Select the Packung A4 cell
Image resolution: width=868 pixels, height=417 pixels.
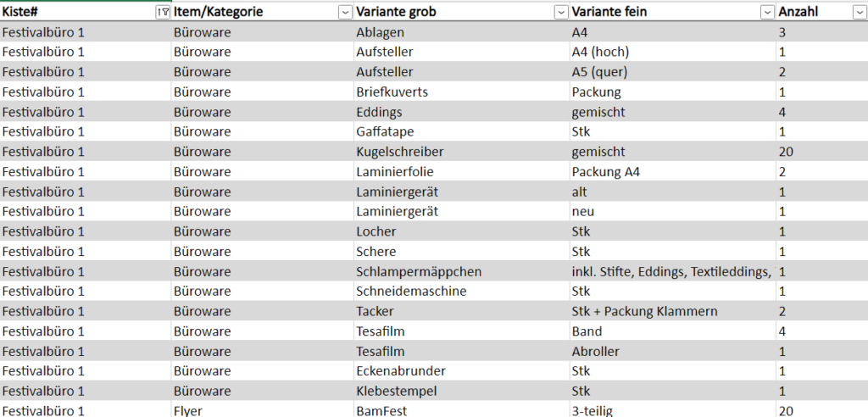point(672,172)
